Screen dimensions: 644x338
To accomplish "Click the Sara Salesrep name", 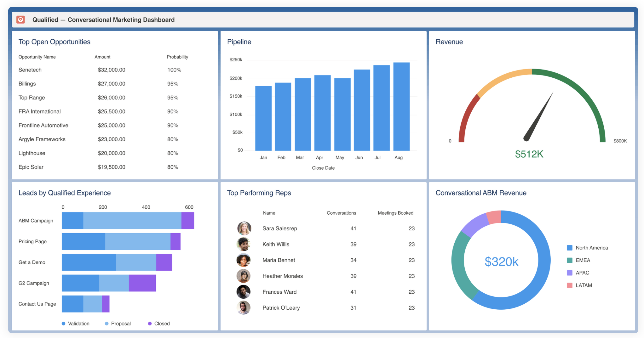I will [280, 228].
